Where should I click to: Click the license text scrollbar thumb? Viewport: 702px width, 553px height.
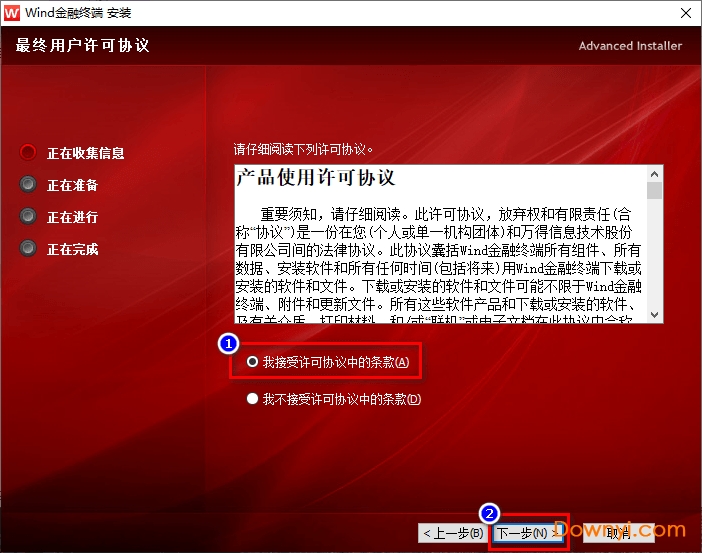[654, 191]
